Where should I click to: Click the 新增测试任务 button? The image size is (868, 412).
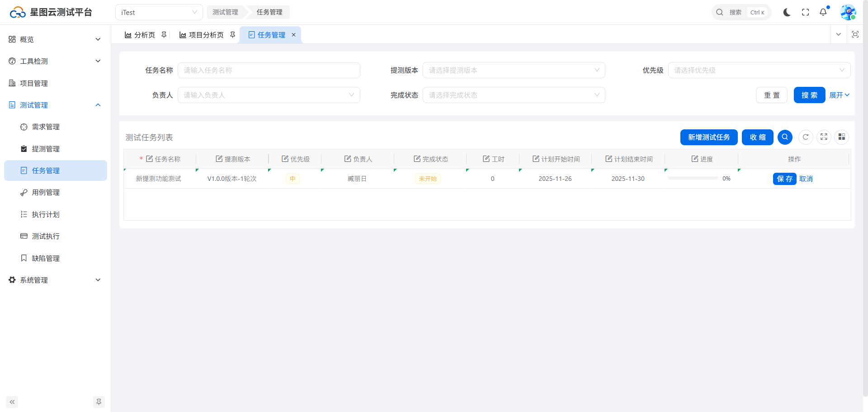click(708, 137)
